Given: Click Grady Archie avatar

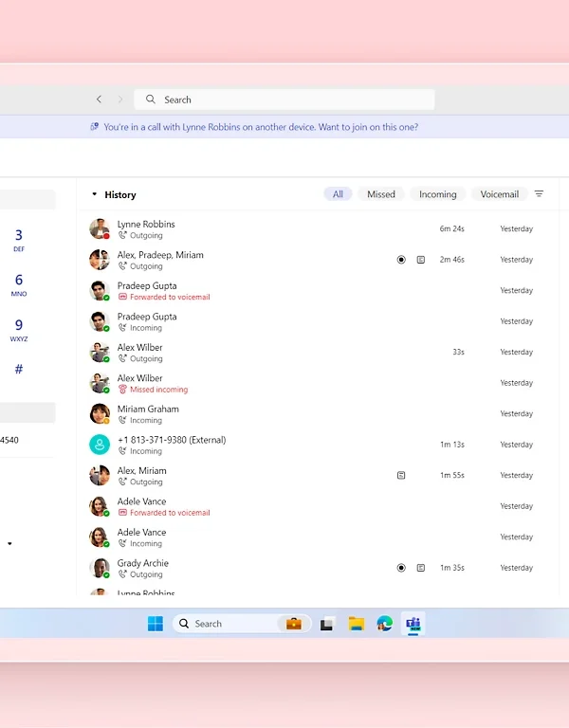Looking at the screenshot, I should pos(100,568).
